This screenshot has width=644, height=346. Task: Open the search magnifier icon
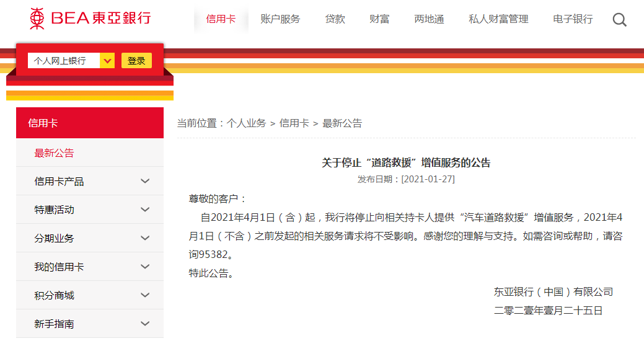[619, 20]
